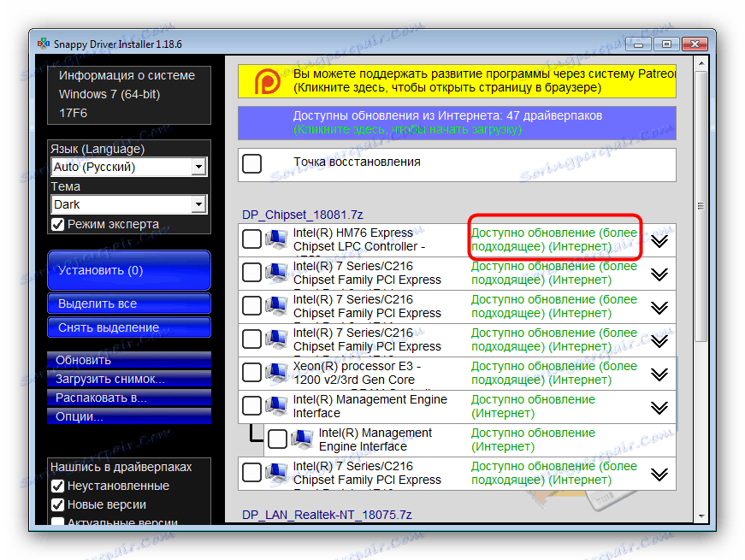Click device icon on first 7 Series/C216 entry
Screen dimensions: 745x560
pyautogui.click(x=275, y=272)
